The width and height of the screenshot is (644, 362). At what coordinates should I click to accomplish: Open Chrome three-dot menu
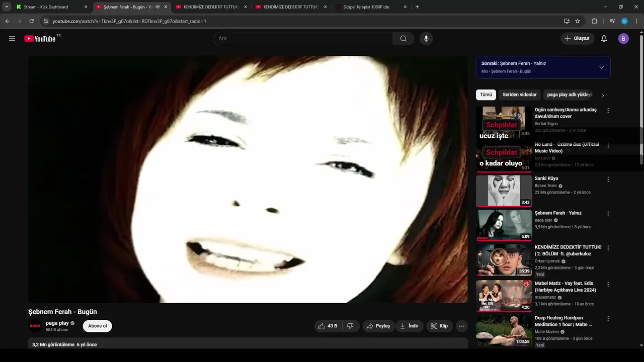click(x=637, y=21)
